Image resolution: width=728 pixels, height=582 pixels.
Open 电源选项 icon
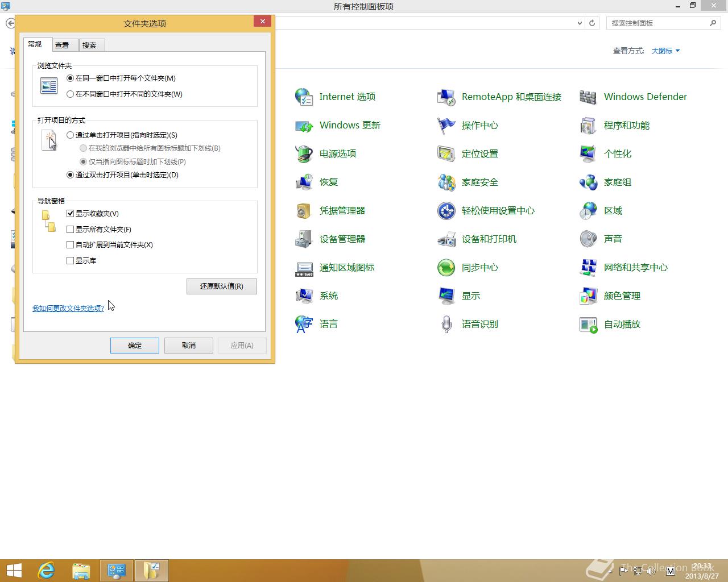[x=304, y=153]
